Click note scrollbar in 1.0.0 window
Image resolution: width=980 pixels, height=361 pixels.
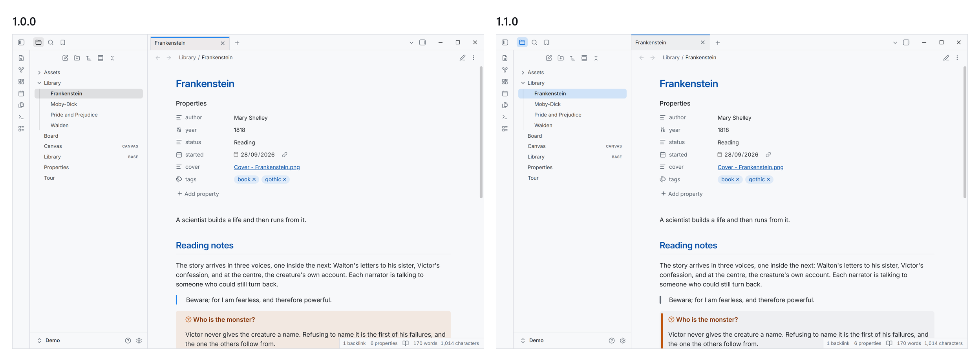[x=481, y=132]
